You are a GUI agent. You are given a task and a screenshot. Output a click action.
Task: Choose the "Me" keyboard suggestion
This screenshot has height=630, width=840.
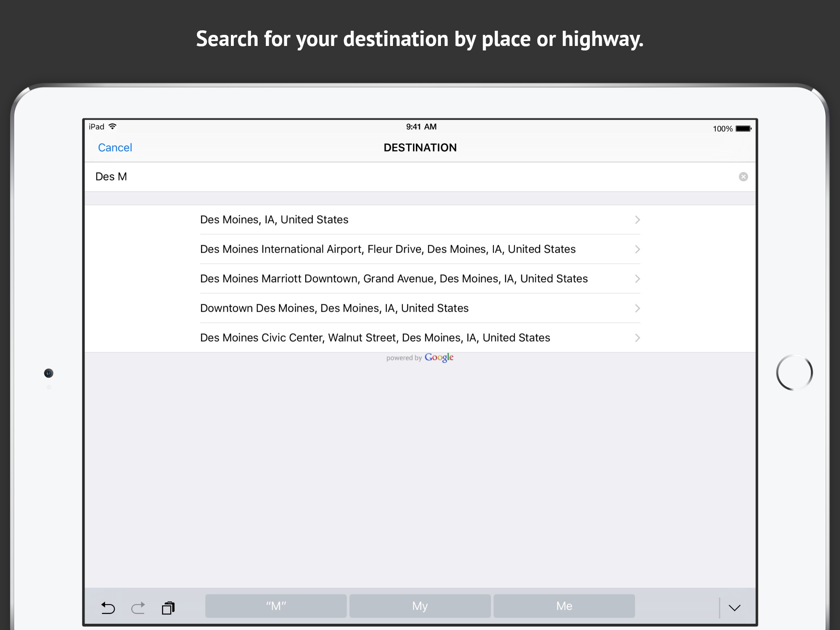pyautogui.click(x=564, y=606)
